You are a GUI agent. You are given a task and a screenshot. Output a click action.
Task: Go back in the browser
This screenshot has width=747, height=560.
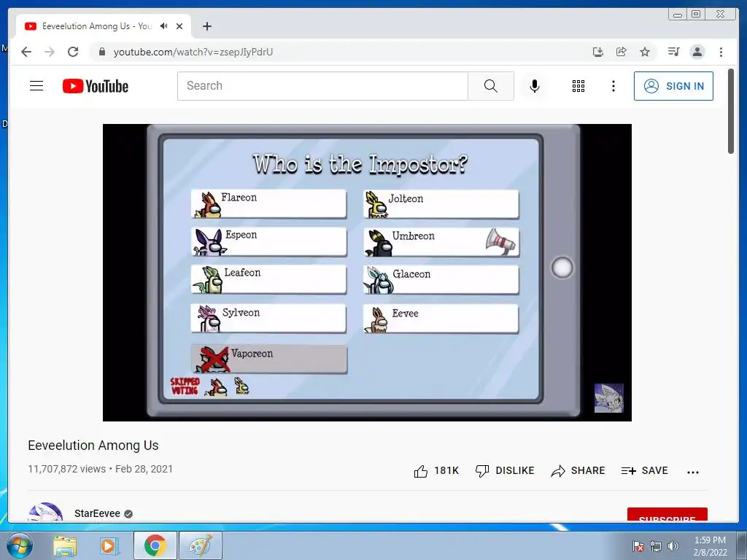tap(26, 52)
